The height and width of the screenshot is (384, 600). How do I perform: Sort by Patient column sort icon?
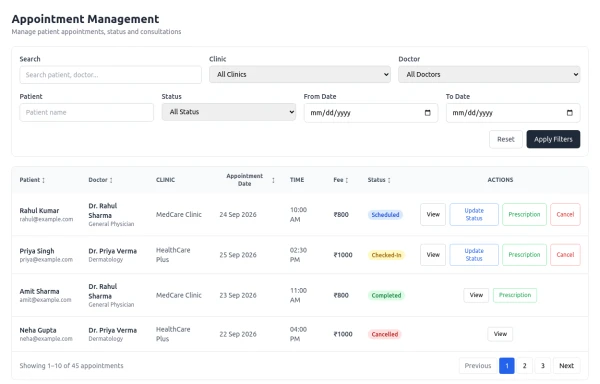(x=43, y=180)
